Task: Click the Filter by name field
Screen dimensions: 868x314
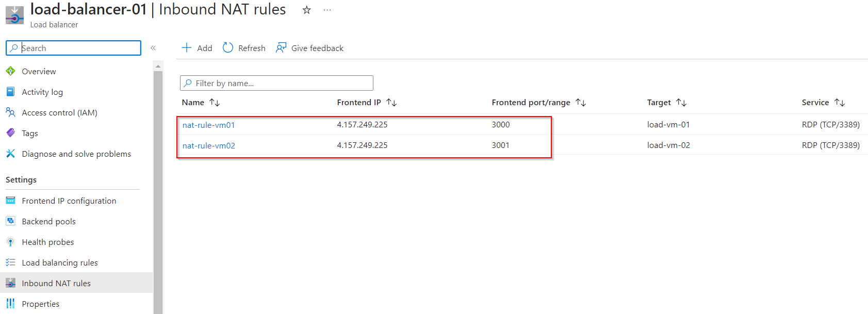Action: pos(276,83)
